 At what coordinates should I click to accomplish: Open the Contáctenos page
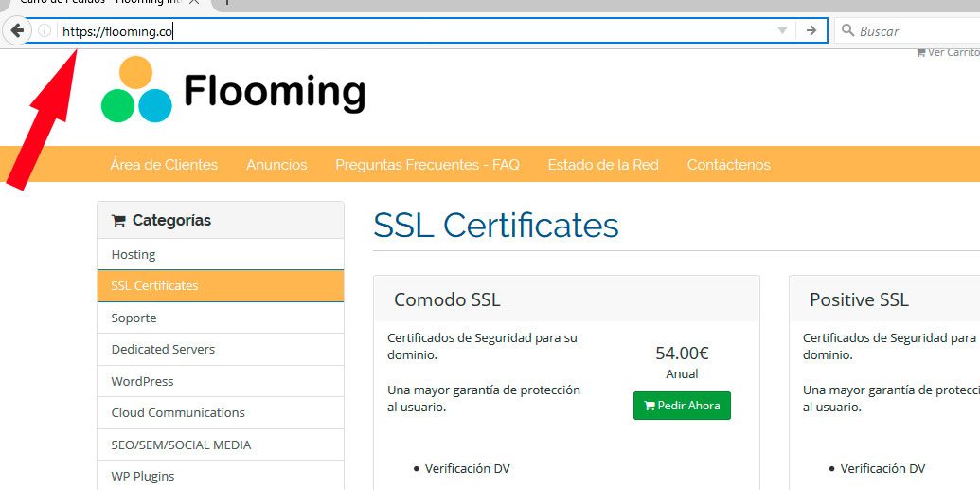(x=728, y=165)
